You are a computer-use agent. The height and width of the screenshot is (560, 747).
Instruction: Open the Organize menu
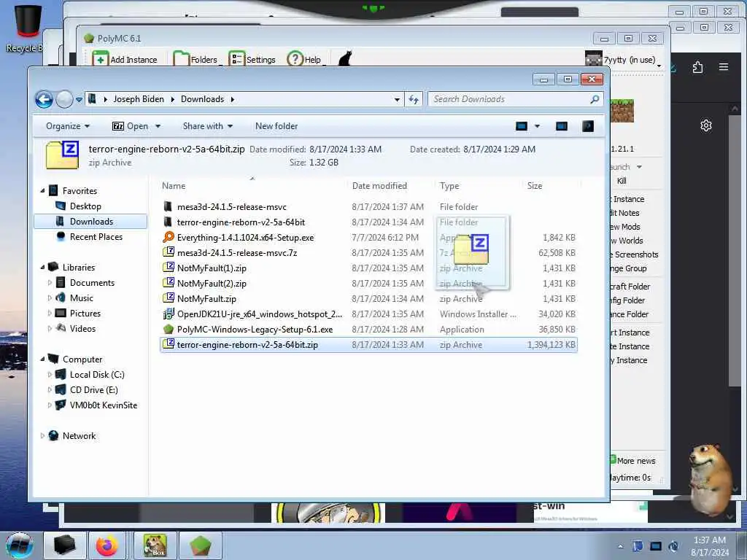[x=68, y=126]
